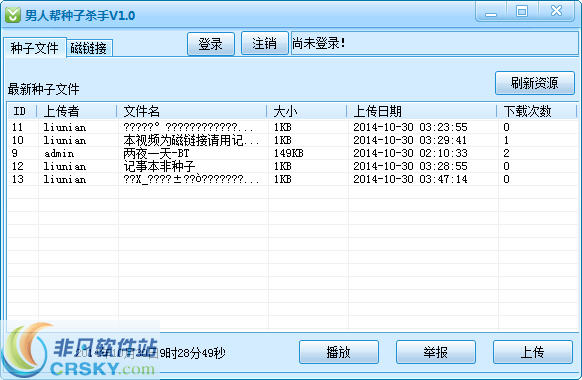Sort by the 上传者 column header
Image resolution: width=582 pixels, height=380 pixels.
click(x=77, y=111)
